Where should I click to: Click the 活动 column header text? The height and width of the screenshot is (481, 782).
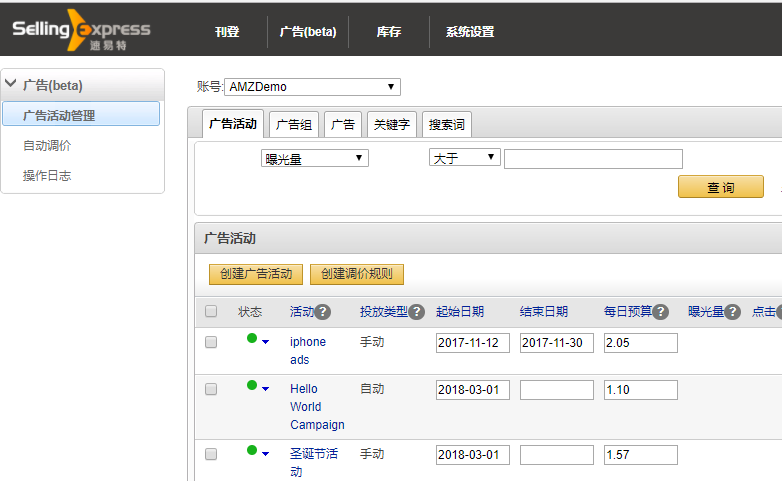[x=302, y=312]
